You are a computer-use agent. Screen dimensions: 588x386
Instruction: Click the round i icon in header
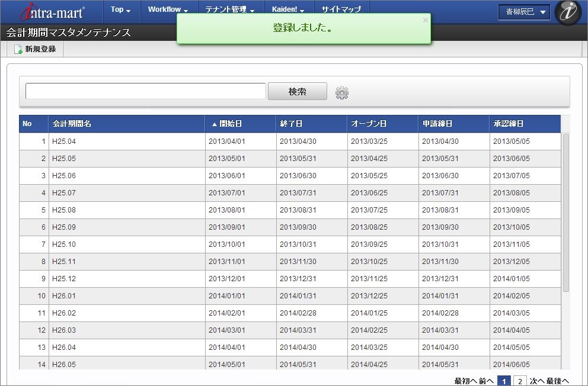567,13
